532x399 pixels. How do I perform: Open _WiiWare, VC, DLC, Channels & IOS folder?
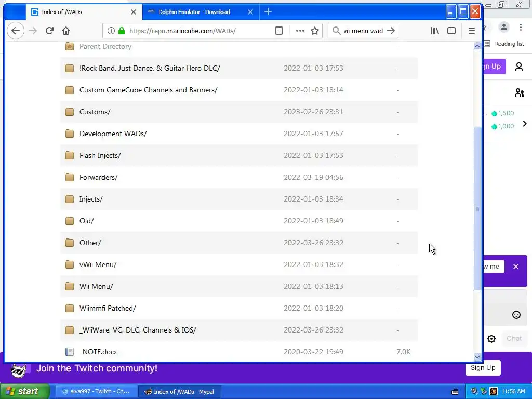[138, 330]
